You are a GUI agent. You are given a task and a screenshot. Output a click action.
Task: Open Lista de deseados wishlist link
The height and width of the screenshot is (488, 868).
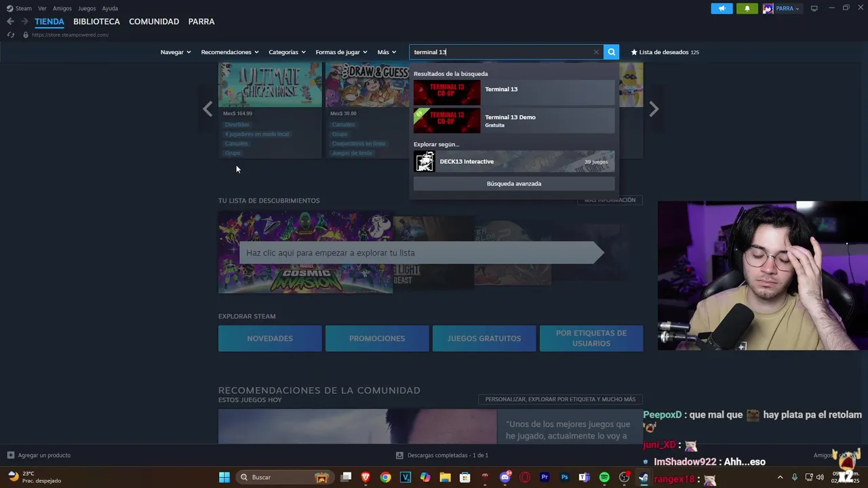[x=665, y=52]
